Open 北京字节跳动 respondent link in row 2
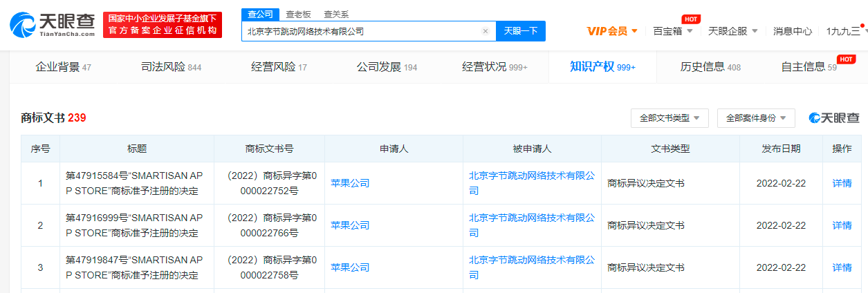Image resolution: width=868 pixels, height=293 pixels. (x=532, y=225)
